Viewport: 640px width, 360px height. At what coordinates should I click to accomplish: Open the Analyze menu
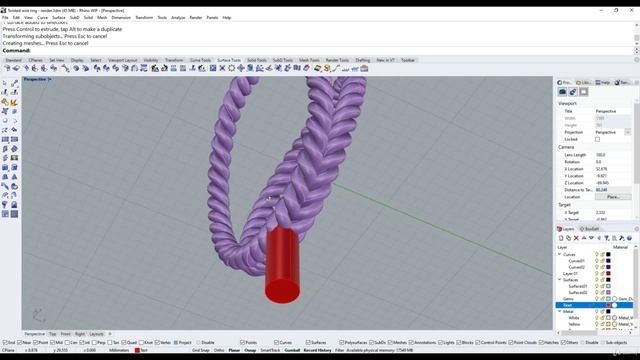[178, 18]
